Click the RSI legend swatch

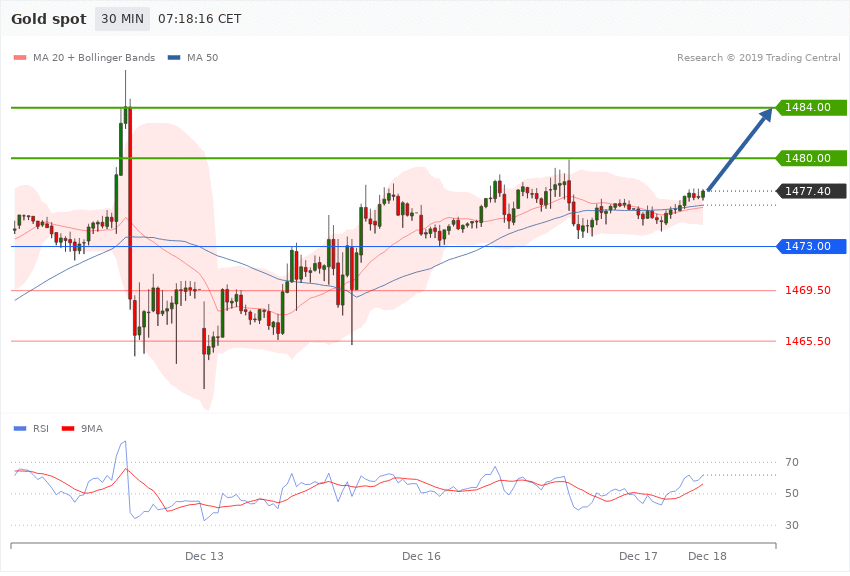point(20,429)
